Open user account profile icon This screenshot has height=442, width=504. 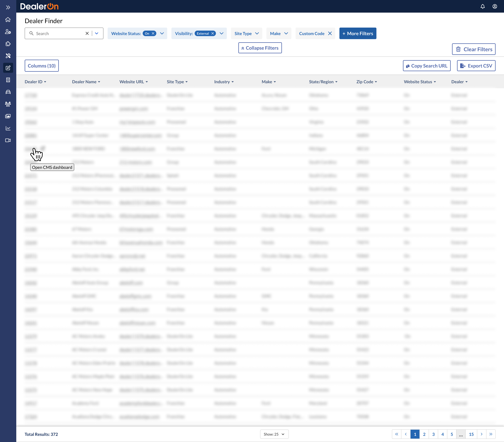click(x=495, y=6)
